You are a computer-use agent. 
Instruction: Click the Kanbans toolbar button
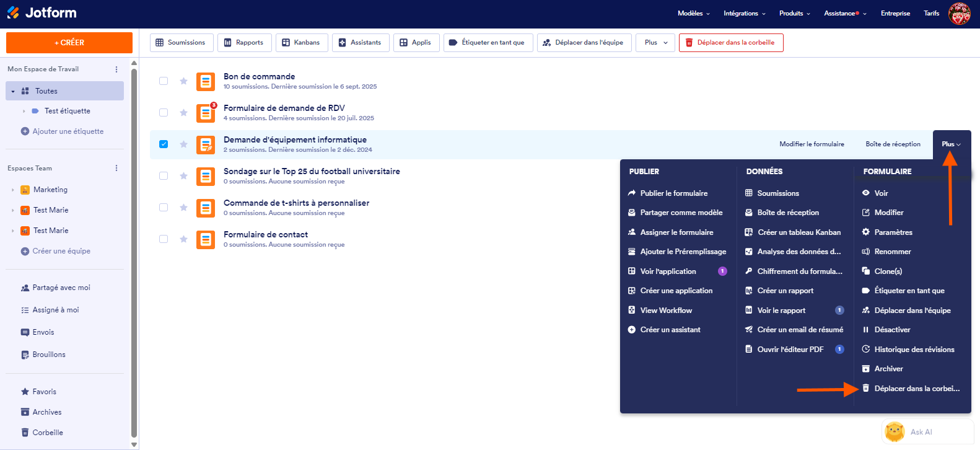click(x=302, y=43)
